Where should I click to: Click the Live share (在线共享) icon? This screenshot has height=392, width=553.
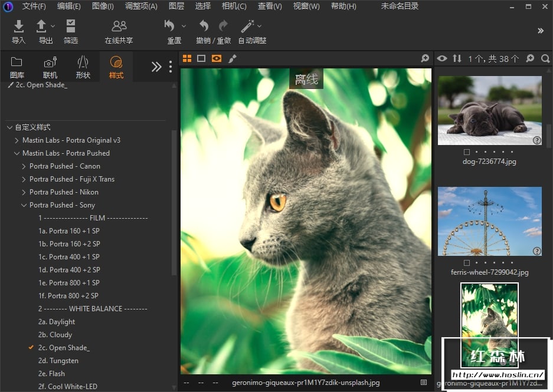pyautogui.click(x=119, y=27)
